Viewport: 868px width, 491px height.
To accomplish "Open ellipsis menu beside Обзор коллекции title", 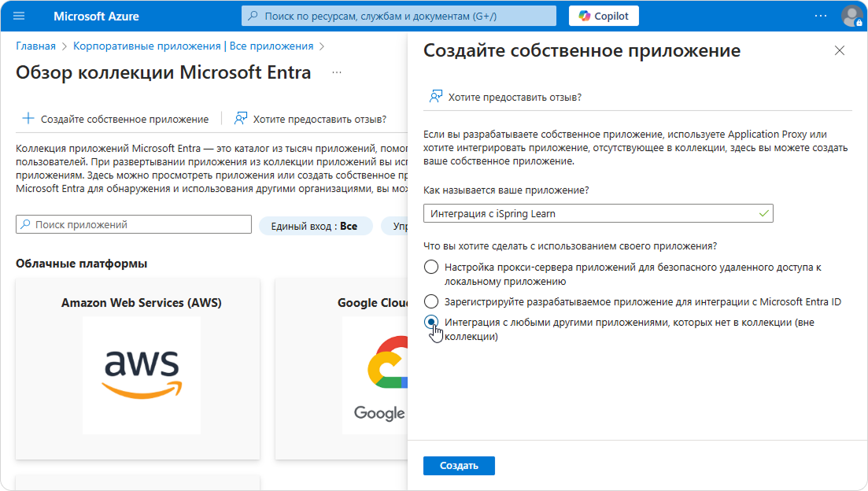I will point(337,72).
